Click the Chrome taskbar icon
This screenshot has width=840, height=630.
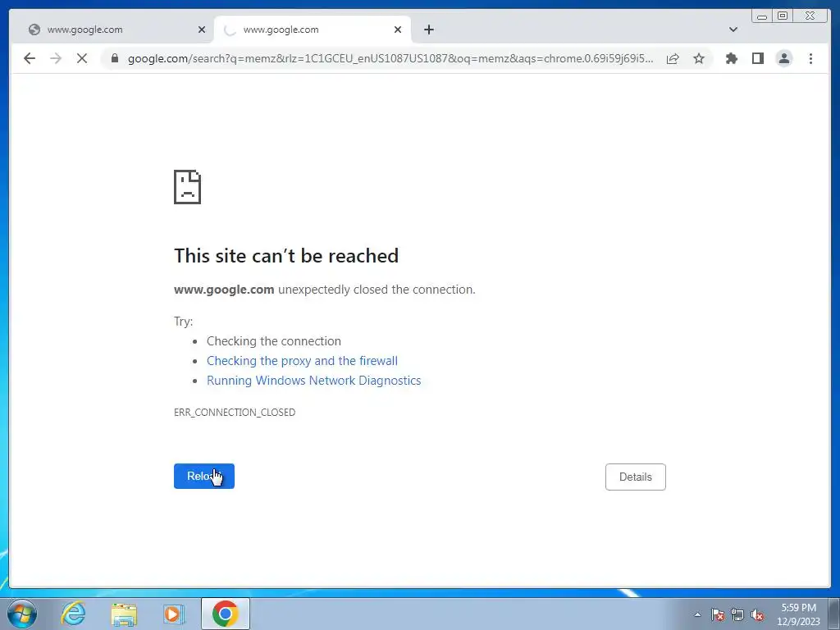point(226,614)
